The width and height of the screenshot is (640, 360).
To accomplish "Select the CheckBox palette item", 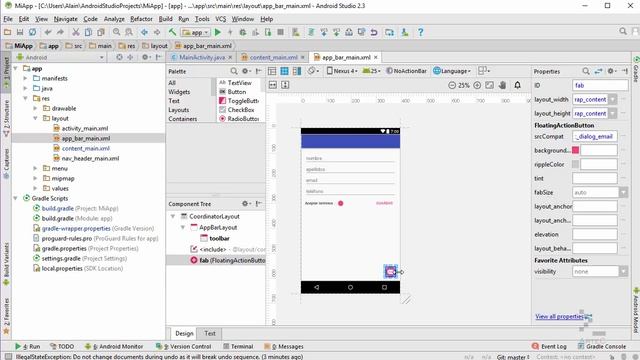I will pos(237,110).
